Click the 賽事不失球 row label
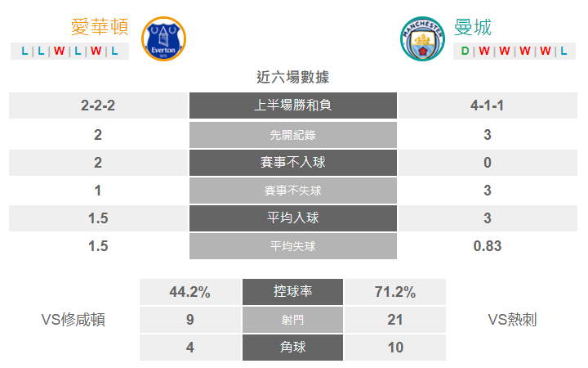588x368 pixels. (293, 191)
